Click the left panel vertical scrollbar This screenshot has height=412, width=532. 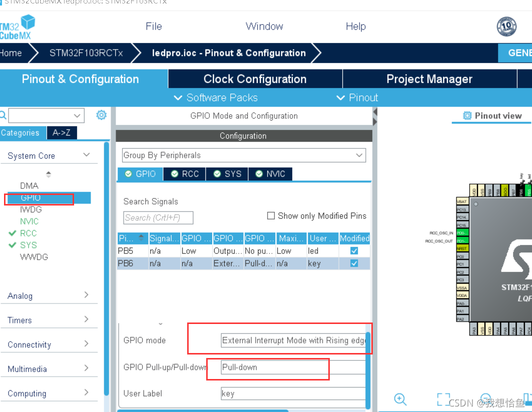coord(107,268)
